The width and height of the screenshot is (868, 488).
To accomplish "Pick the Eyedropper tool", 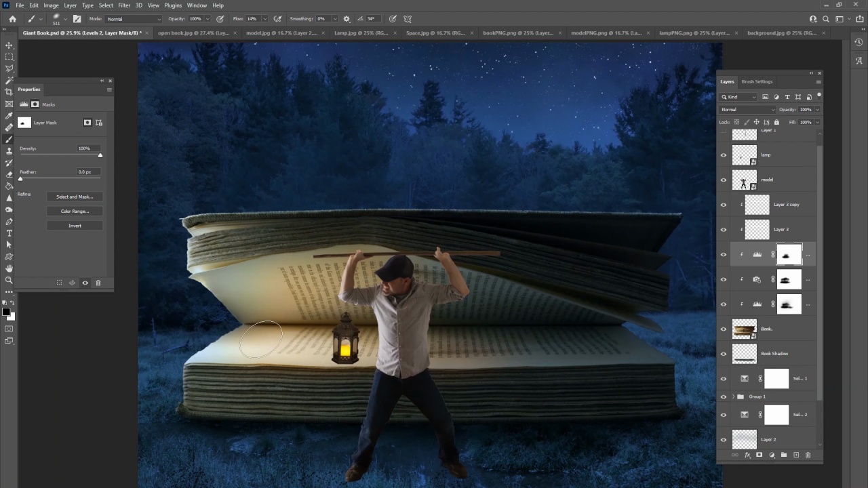I will (x=9, y=115).
